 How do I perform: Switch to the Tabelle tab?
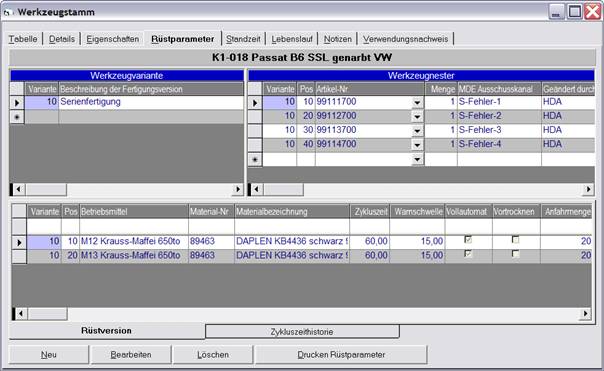23,39
